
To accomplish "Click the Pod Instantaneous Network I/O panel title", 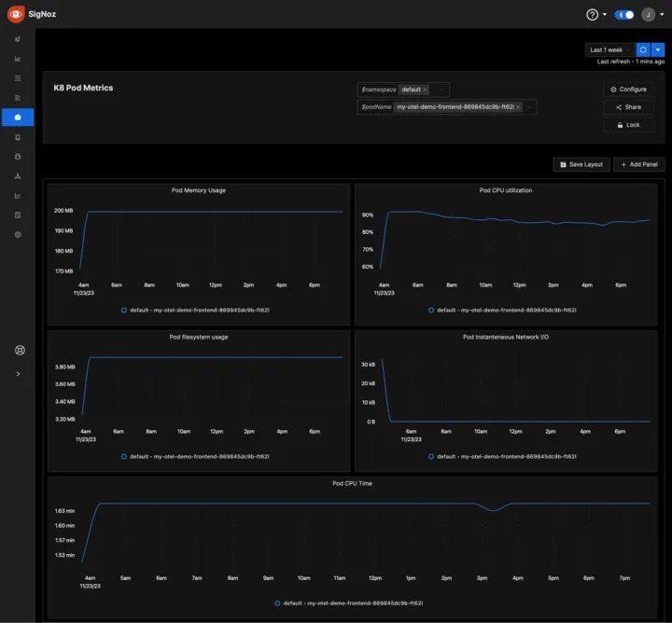I will point(506,337).
